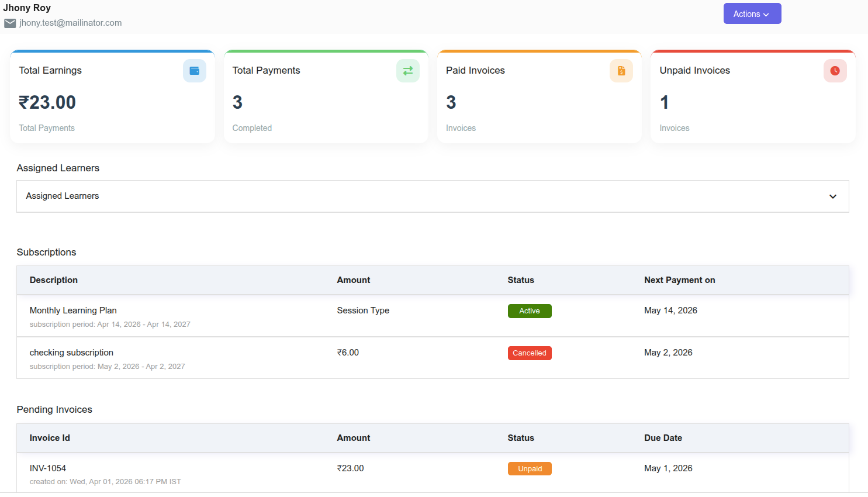Click the red clock icon on Unpaid Invoices

click(835, 71)
